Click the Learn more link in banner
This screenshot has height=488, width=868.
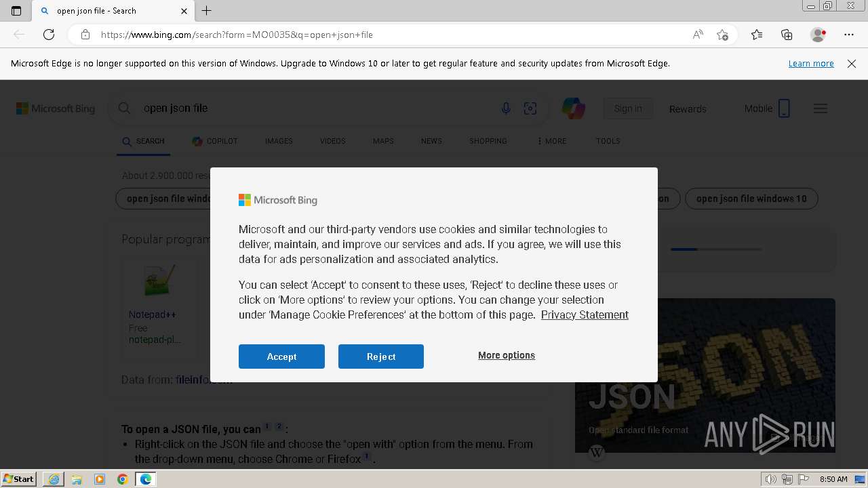coord(811,63)
